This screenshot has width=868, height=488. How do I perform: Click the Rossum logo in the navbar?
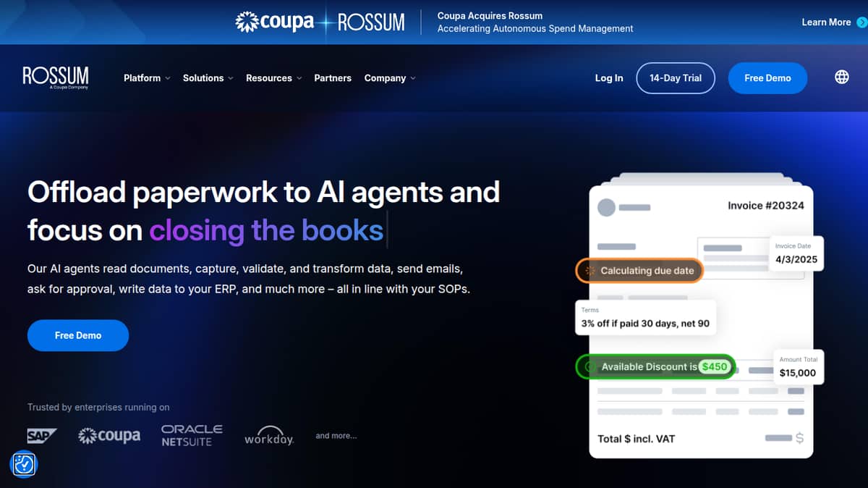pos(56,77)
